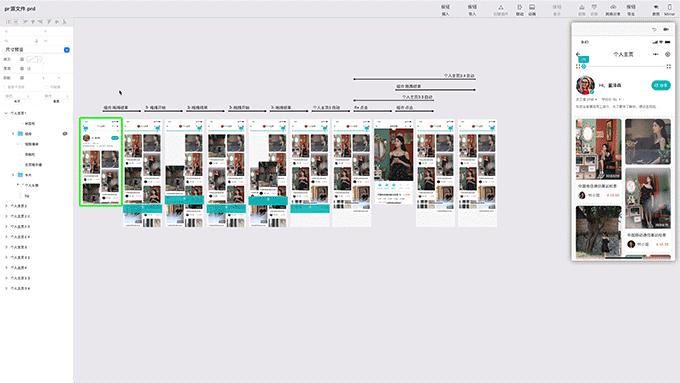
Task: Select the 个人主页3 3 layer row
Action: (36, 278)
